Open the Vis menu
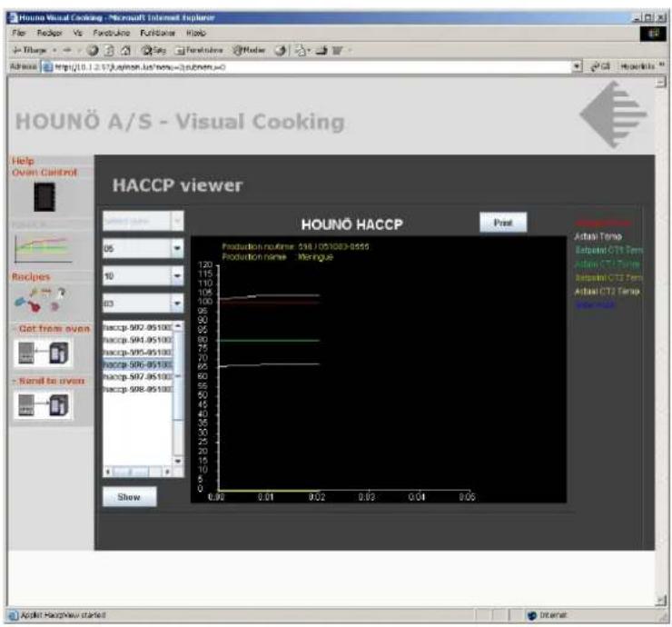 77,33
